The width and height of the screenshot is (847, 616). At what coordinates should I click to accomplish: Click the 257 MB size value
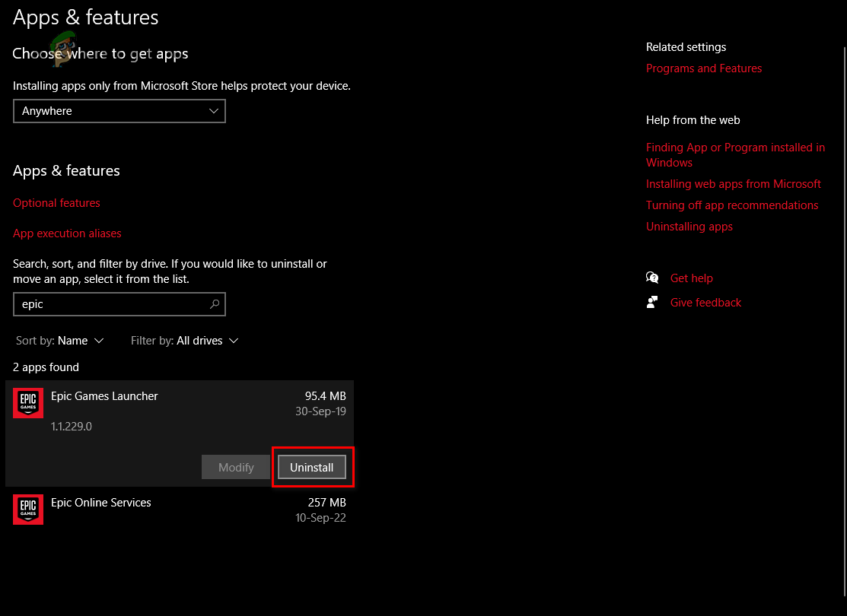(326, 502)
